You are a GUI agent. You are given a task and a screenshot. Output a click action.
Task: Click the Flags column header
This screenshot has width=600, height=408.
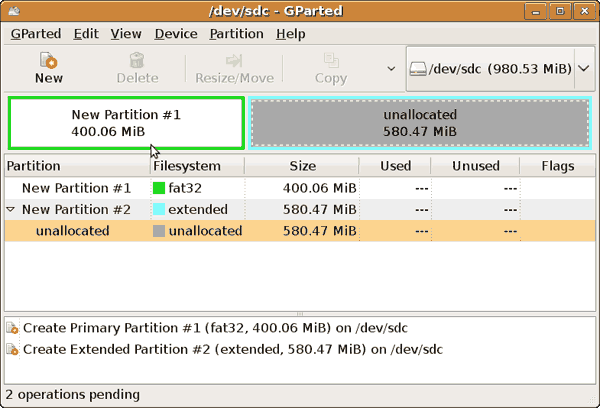tap(558, 166)
